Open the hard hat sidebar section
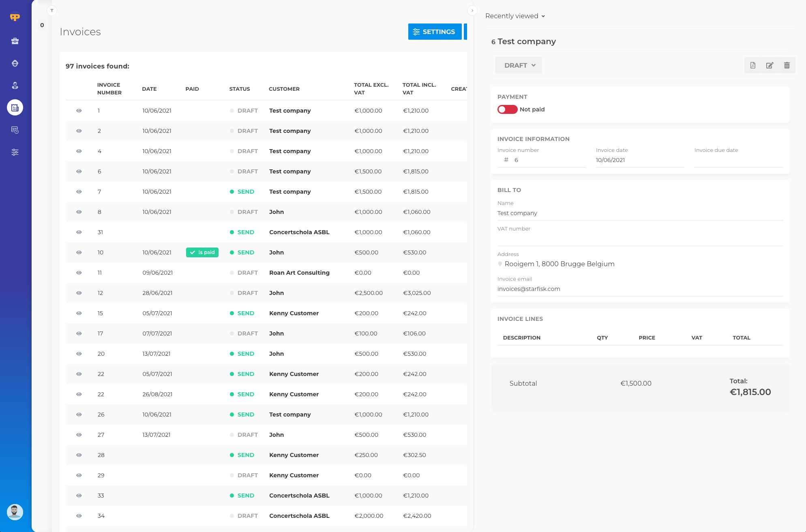 point(15,63)
